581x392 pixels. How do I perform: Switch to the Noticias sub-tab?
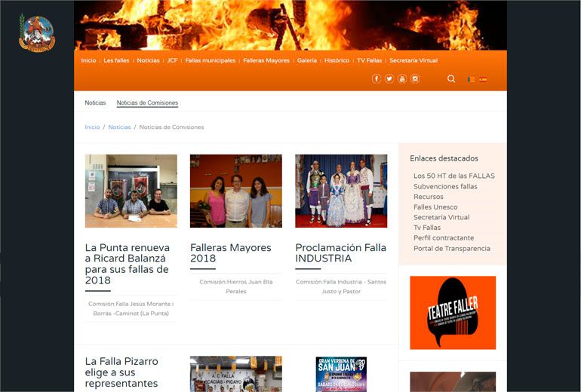[95, 103]
